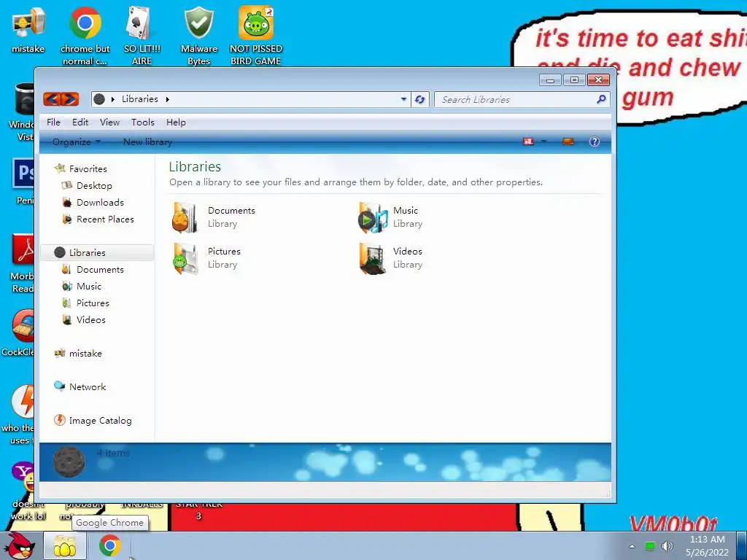Open the Edit menu

pos(80,122)
